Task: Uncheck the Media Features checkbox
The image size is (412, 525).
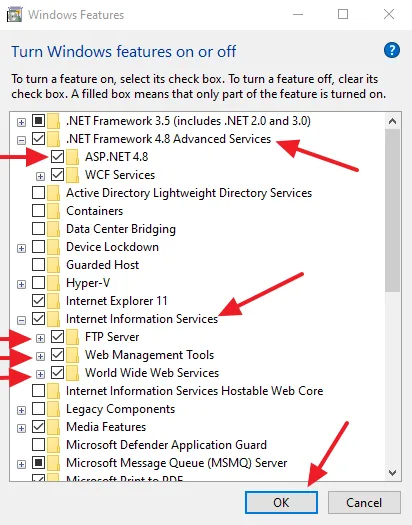Action: 38,427
